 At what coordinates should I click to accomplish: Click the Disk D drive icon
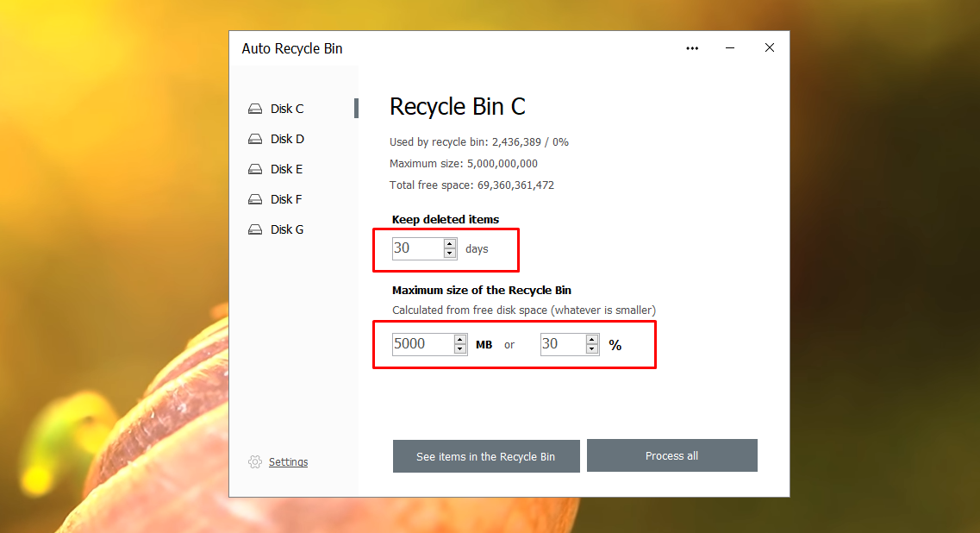pos(254,139)
